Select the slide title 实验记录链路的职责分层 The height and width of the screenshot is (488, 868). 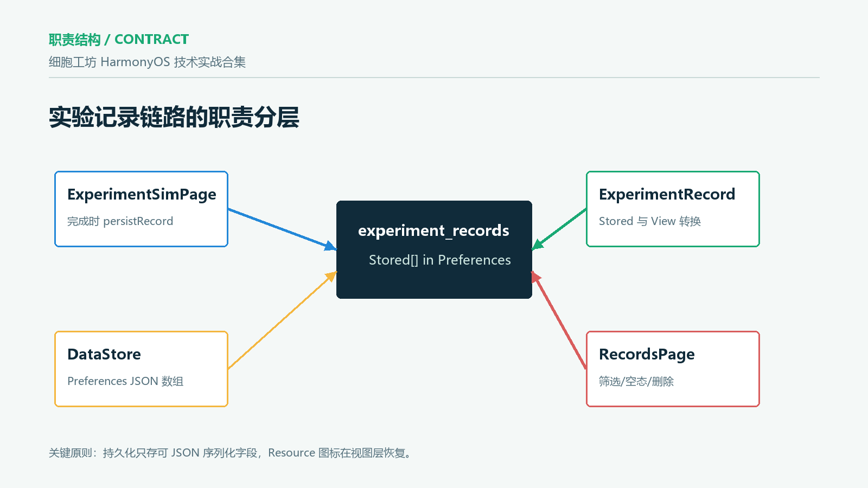(174, 117)
